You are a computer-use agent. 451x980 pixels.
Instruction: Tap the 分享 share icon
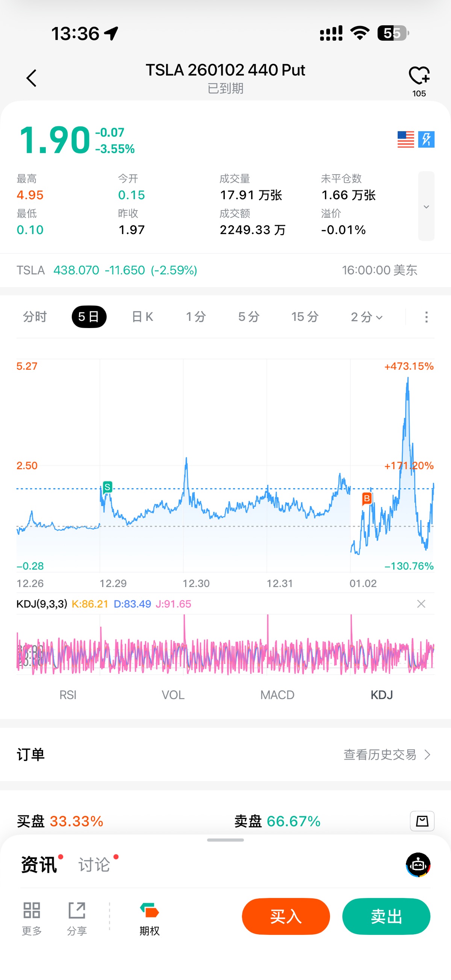(77, 919)
